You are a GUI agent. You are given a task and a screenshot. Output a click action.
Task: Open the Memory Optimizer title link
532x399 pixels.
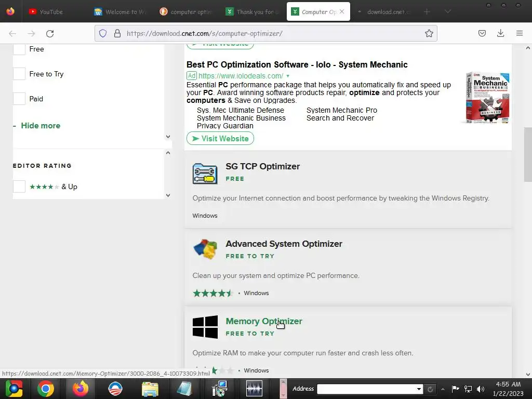click(x=264, y=321)
